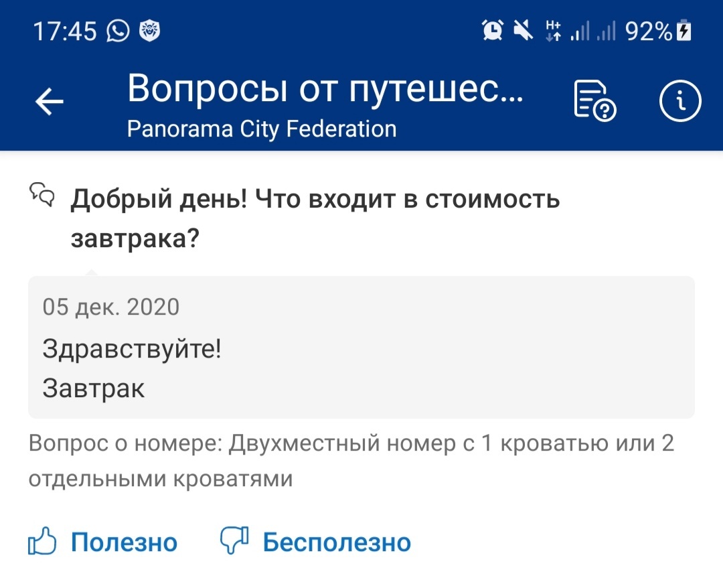Expand the truncated Здравствуйте answer box
Screen dimensions: 723x588
point(361,348)
